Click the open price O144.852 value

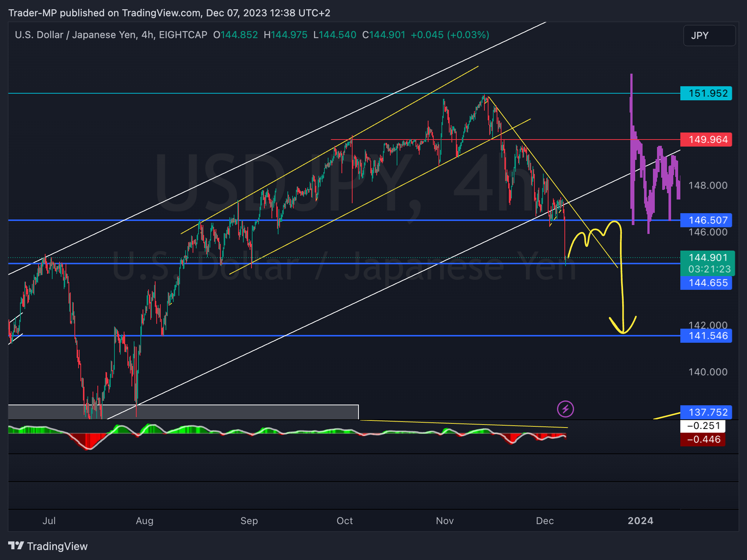coord(235,35)
